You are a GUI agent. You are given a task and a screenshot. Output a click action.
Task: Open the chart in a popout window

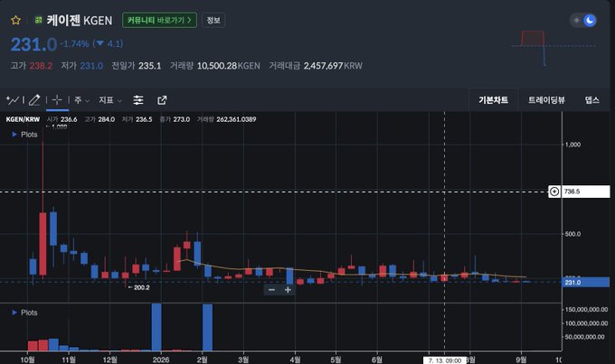(162, 100)
